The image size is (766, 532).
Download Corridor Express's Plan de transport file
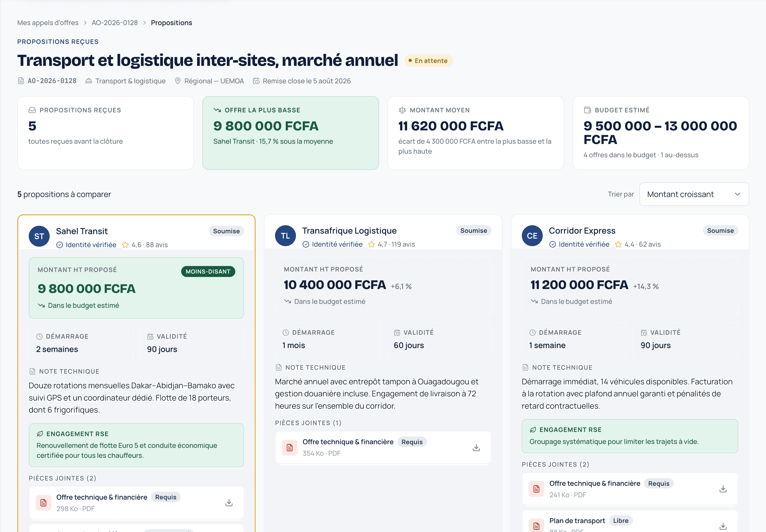(723, 526)
